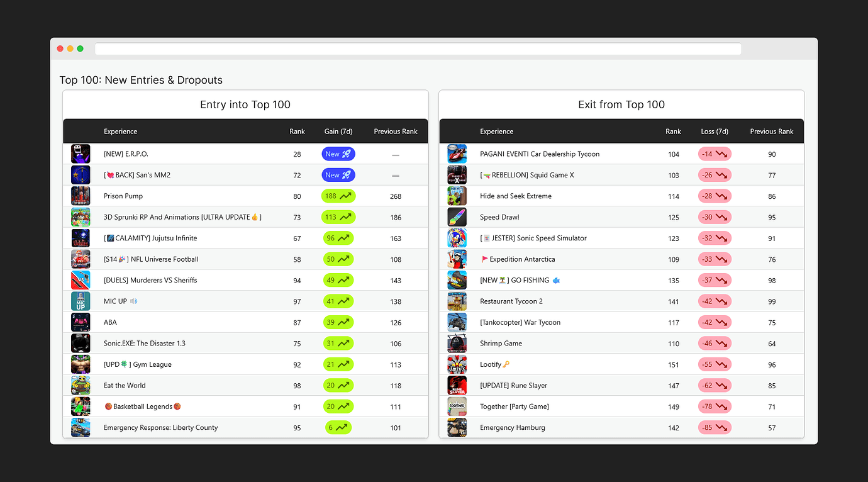Select the Prison Pump thumbnail icon
Screen dimensions: 868x482
pyautogui.click(x=81, y=196)
